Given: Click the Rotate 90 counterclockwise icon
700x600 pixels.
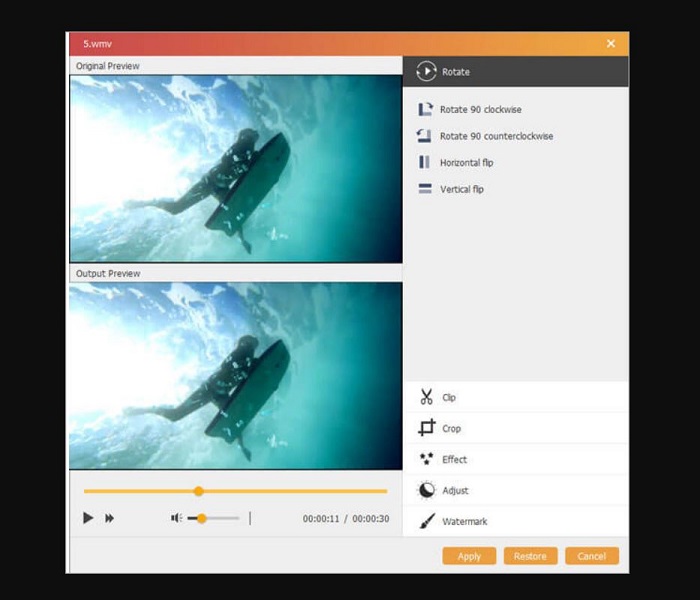Looking at the screenshot, I should click(424, 136).
